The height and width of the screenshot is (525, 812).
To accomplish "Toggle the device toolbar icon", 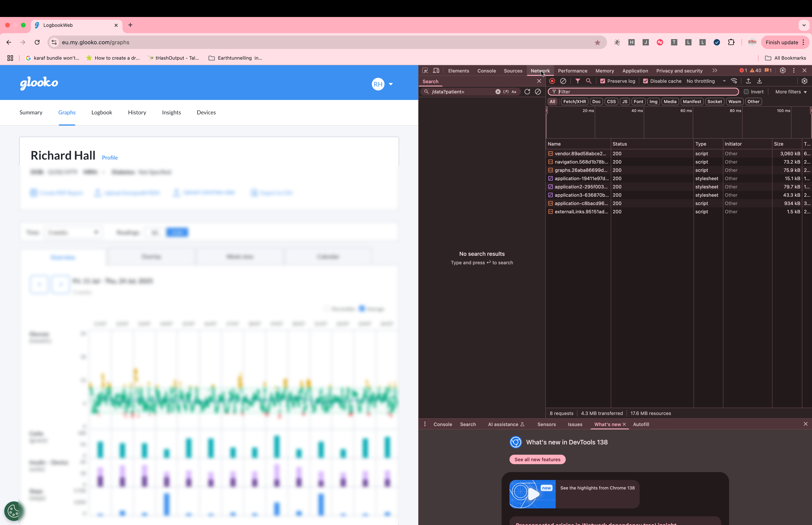I will pos(436,71).
